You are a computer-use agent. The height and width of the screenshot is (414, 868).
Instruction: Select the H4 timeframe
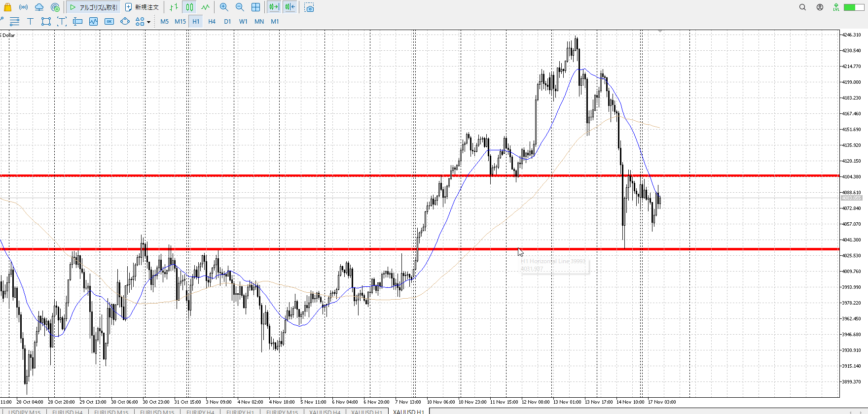click(x=212, y=21)
